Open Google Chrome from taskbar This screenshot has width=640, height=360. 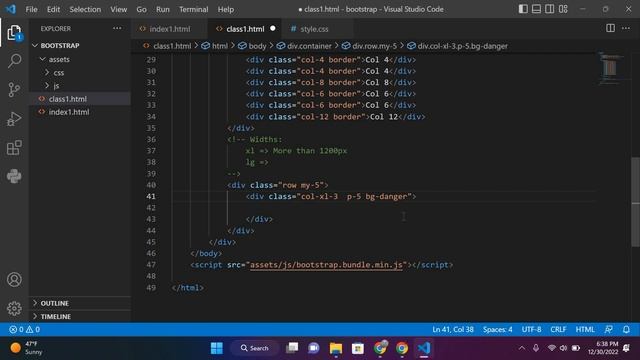click(x=402, y=348)
